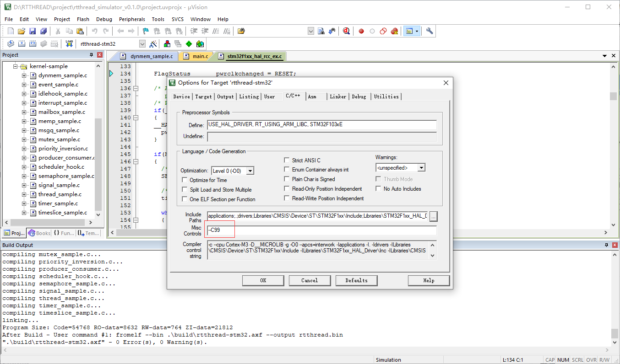Click the Incremental Find binoculars icon

pyautogui.click(x=332, y=31)
